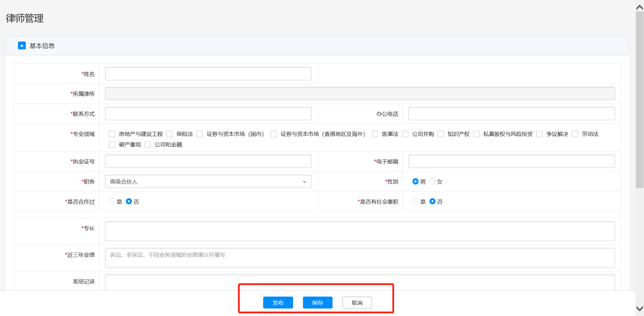The width and height of the screenshot is (644, 316).
Task: Select 女 for the gender option
Action: (x=433, y=181)
